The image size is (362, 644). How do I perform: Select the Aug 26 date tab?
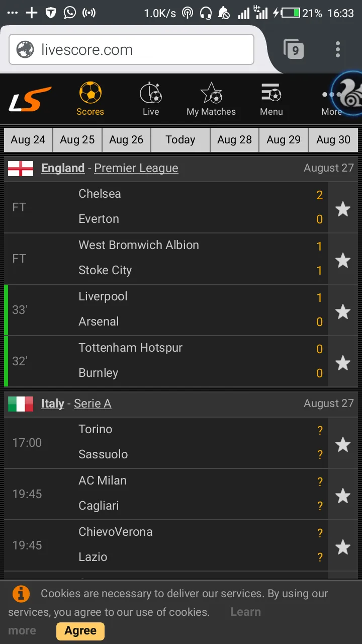click(x=126, y=140)
